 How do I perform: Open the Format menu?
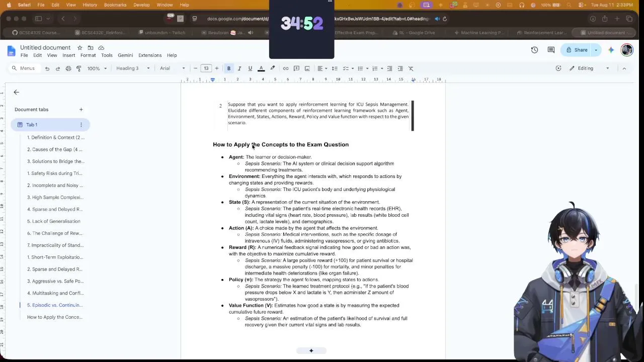(88, 55)
